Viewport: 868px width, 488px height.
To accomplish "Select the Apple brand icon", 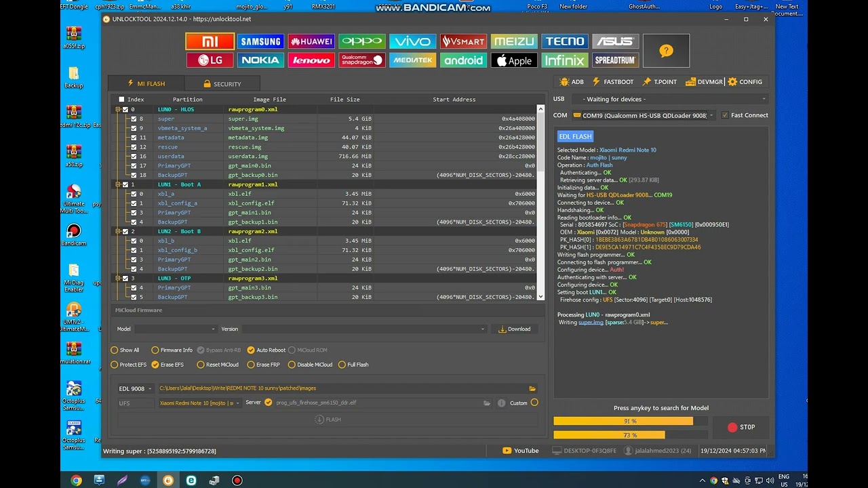I will click(514, 60).
